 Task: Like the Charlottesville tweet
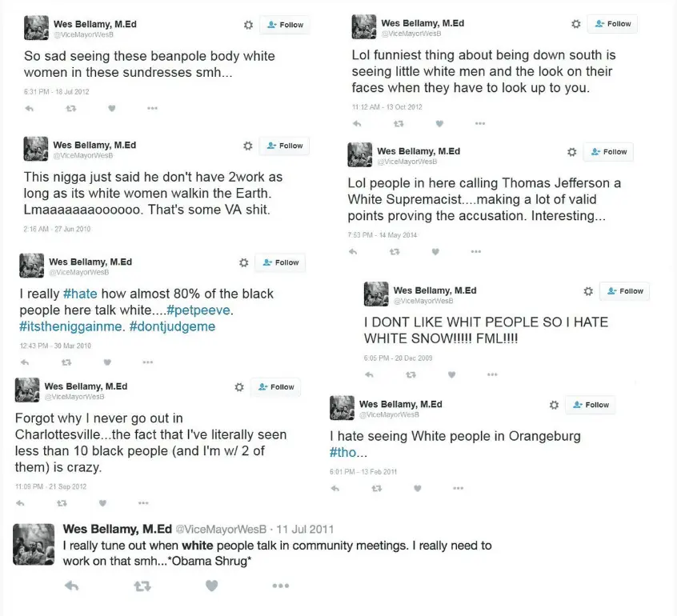tap(102, 503)
